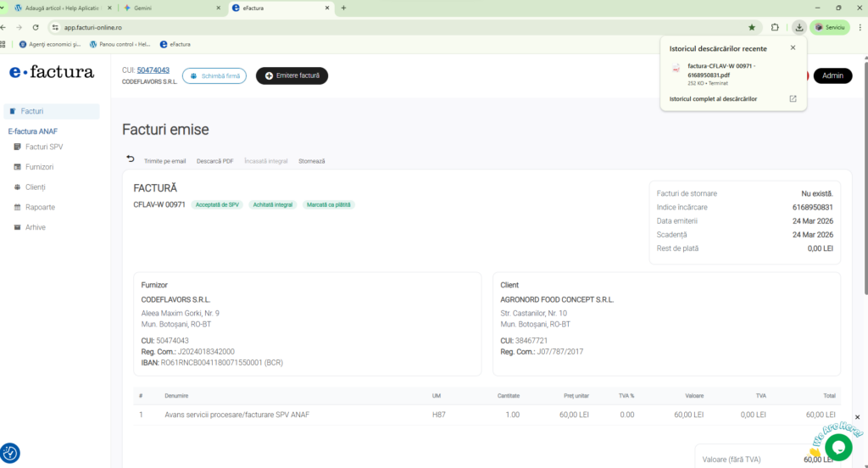Screen dimensions: 868x468
Task: Click the bookmark star in address bar
Action: [x=751, y=27]
